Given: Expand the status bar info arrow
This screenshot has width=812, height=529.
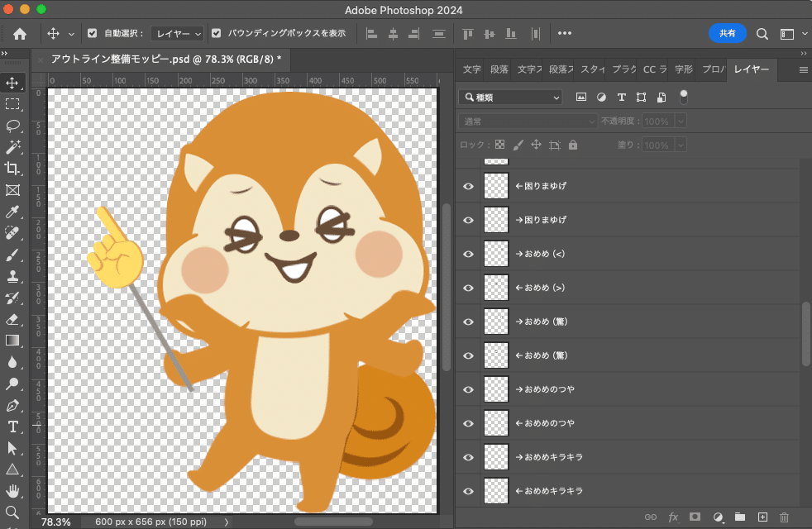Looking at the screenshot, I should tap(227, 522).
